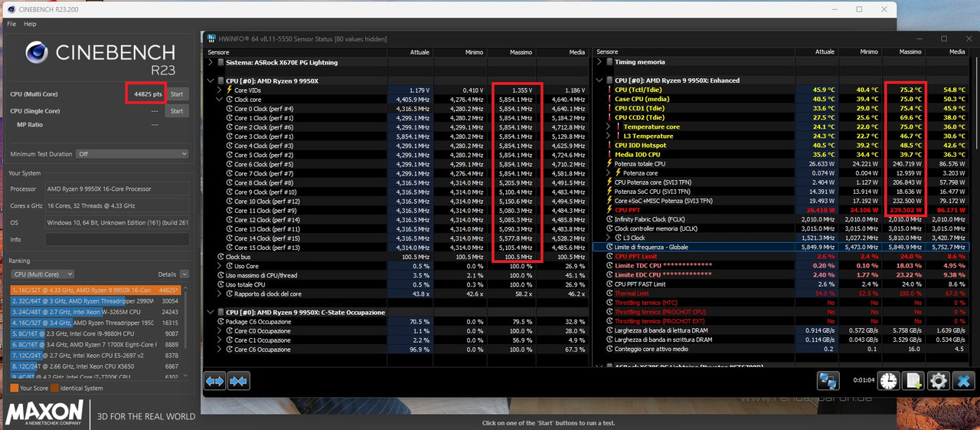Screen dimensions: 980x430
Task: Select the CPU IOD Hotspot row
Action: (781, 145)
